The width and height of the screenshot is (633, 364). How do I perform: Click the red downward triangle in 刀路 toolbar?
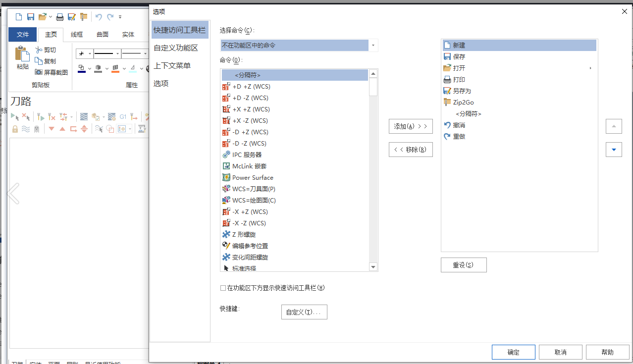[52, 129]
